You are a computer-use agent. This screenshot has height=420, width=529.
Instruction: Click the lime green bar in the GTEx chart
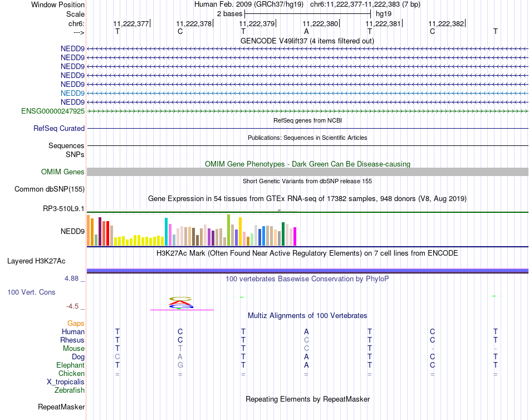229,230
